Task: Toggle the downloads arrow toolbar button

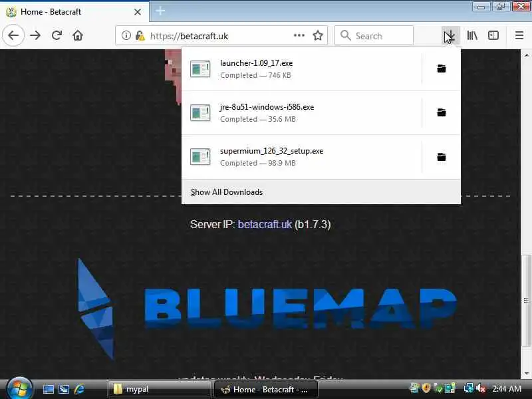Action: point(451,35)
